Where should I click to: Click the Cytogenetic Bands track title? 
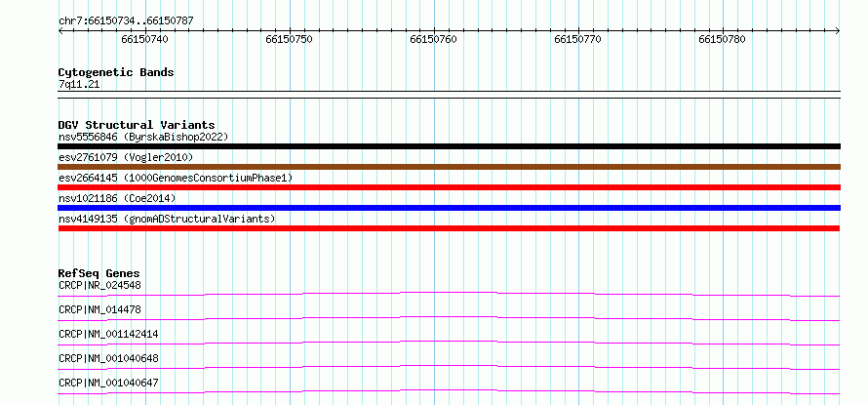click(x=116, y=72)
